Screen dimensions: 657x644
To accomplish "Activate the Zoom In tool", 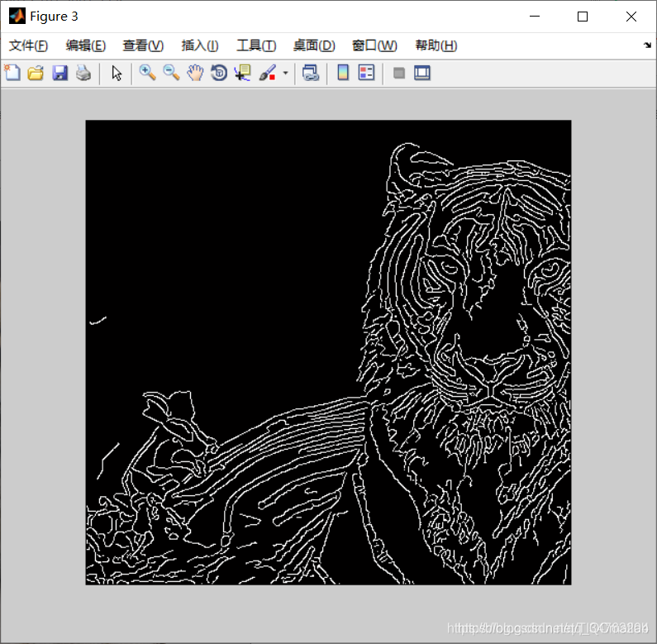I will [x=147, y=73].
